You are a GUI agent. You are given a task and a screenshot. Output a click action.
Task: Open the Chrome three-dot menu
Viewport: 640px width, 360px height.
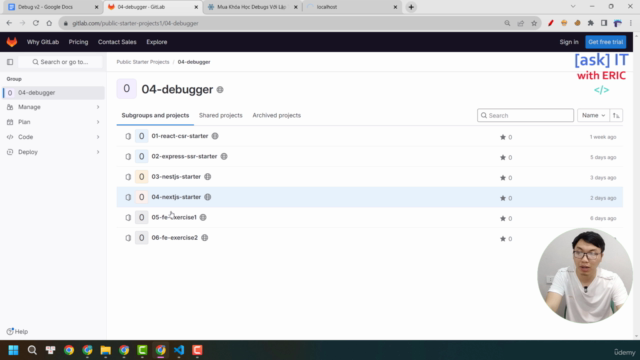point(631,23)
